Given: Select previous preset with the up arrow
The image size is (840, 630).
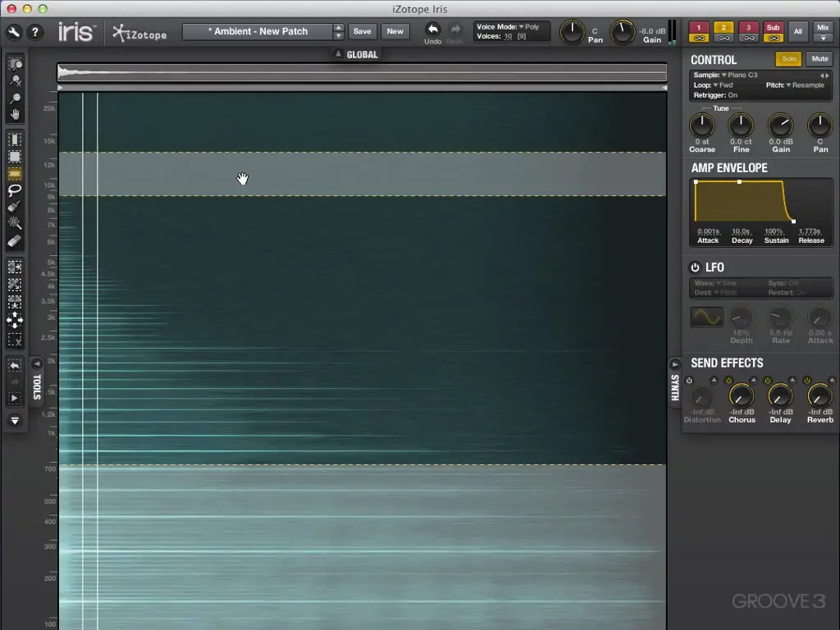Looking at the screenshot, I should click(x=338, y=27).
